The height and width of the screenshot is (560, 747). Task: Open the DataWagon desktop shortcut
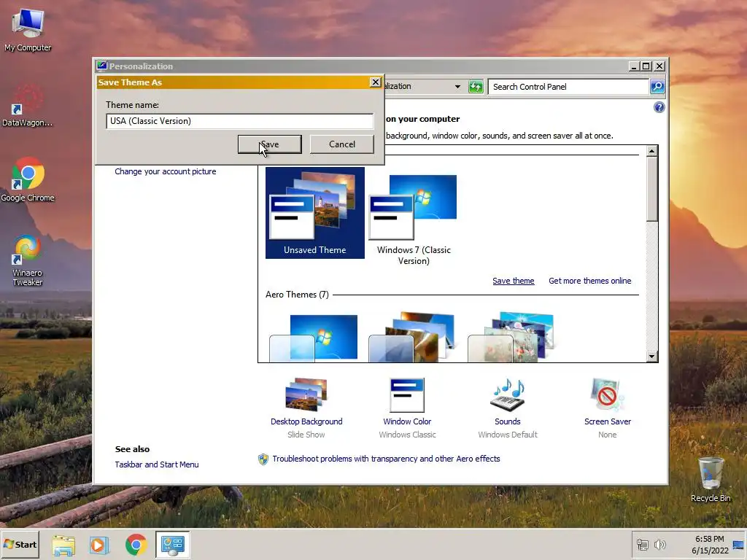(x=28, y=106)
